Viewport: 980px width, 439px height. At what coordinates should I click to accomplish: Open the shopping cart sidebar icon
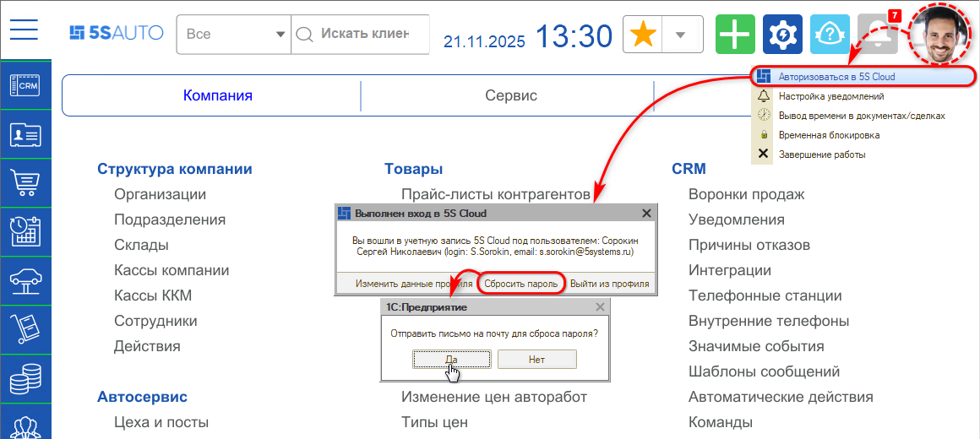(x=25, y=183)
